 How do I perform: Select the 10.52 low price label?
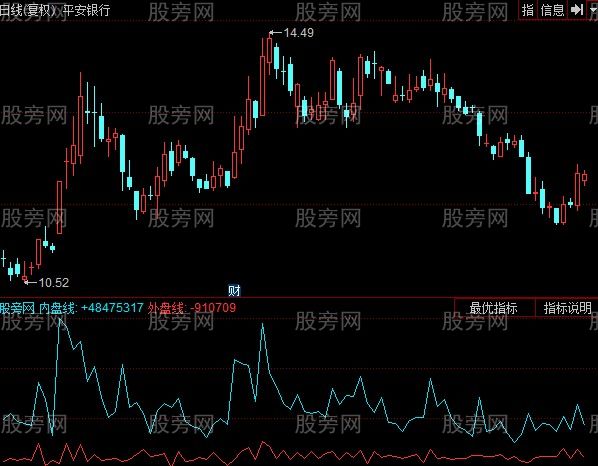[x=54, y=283]
